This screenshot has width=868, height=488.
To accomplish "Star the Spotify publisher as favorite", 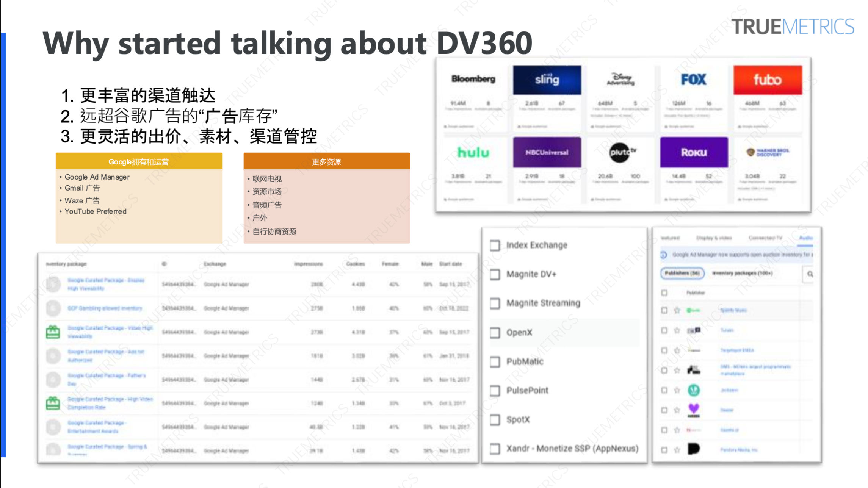I will (x=677, y=310).
